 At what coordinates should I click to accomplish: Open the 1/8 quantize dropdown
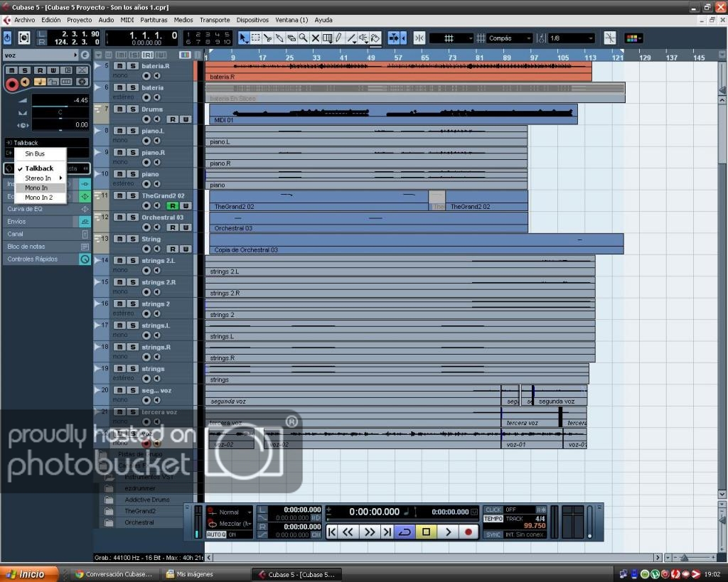pos(570,38)
